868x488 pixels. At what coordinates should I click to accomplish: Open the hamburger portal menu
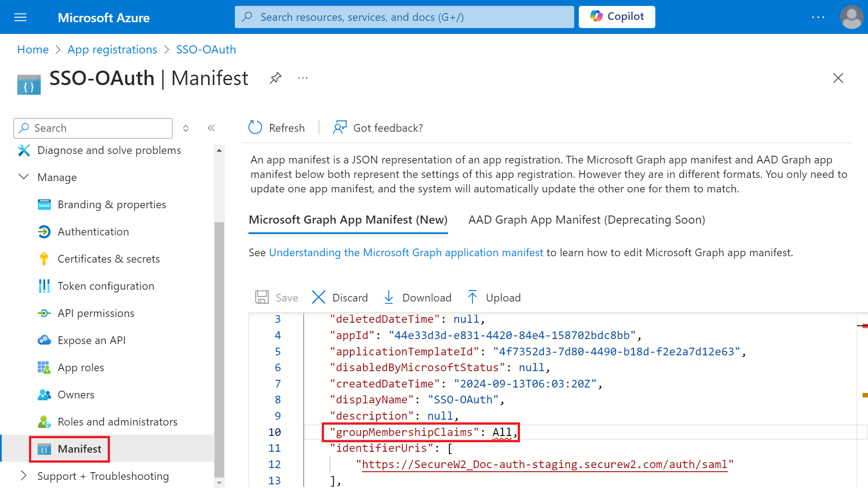point(20,17)
